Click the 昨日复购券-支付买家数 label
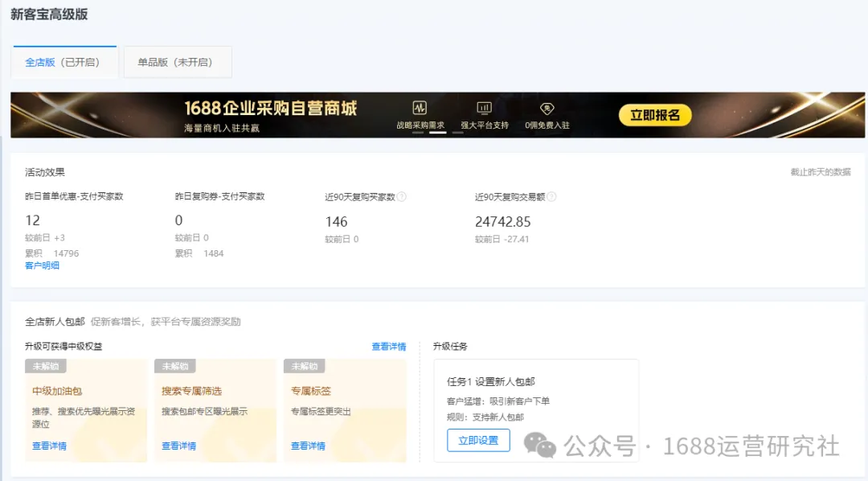The image size is (868, 481). click(219, 196)
